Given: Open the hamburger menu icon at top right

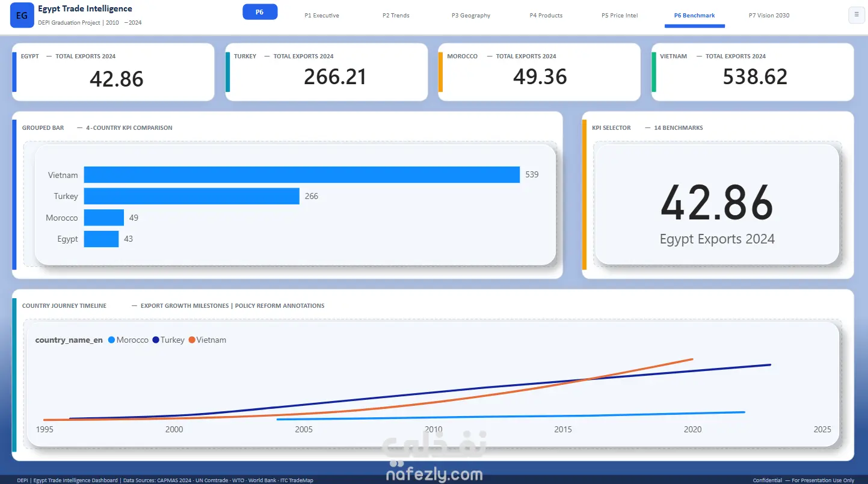Looking at the screenshot, I should pyautogui.click(x=855, y=16).
